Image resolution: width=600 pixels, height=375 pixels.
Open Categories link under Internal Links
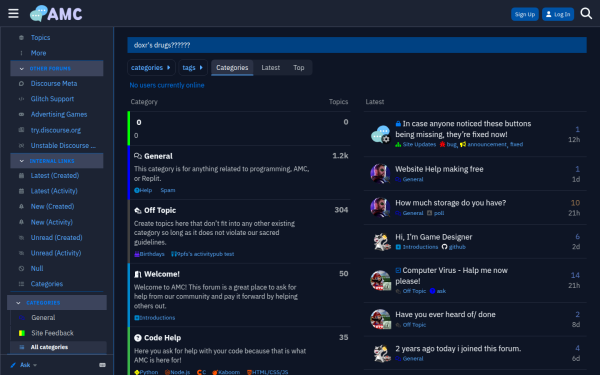coord(47,284)
